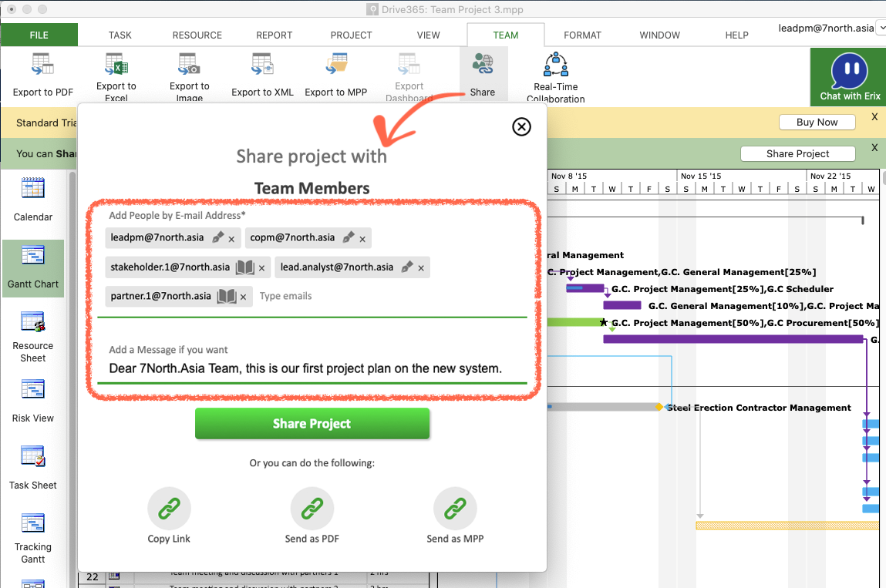The width and height of the screenshot is (886, 588).
Task: Remove copm@7north.asia from recipients
Action: pos(362,240)
